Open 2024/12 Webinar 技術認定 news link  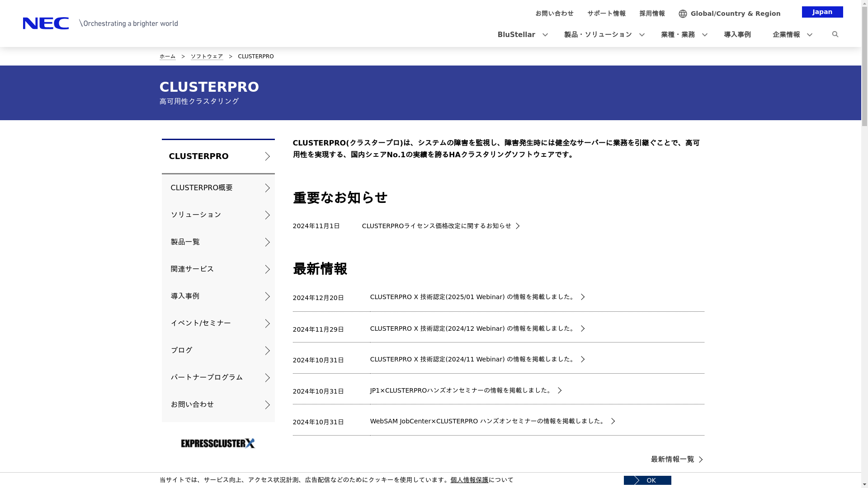tap(472, 328)
